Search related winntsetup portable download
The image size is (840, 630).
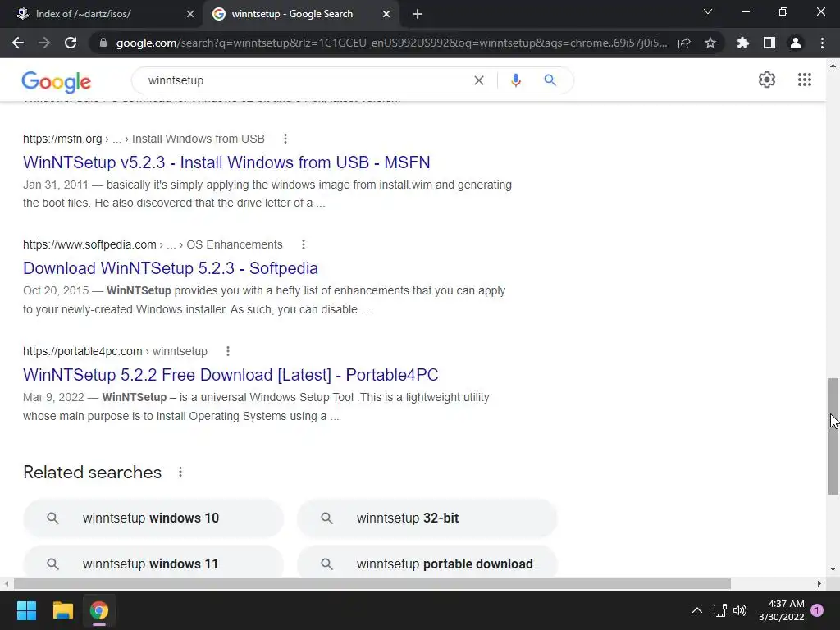click(x=427, y=561)
